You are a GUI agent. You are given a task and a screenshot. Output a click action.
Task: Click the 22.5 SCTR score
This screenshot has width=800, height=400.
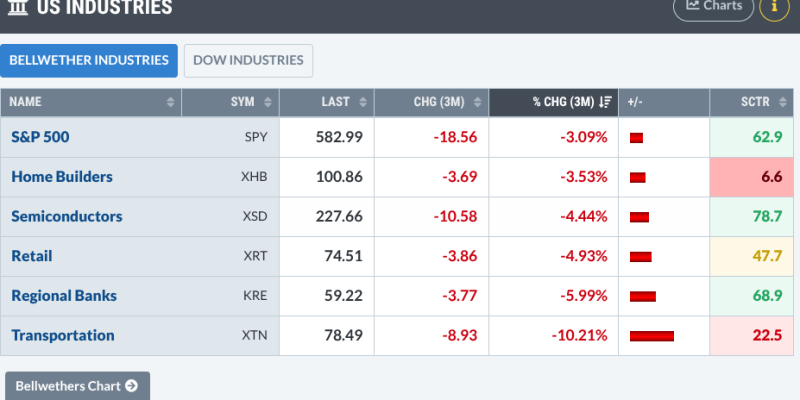767,335
